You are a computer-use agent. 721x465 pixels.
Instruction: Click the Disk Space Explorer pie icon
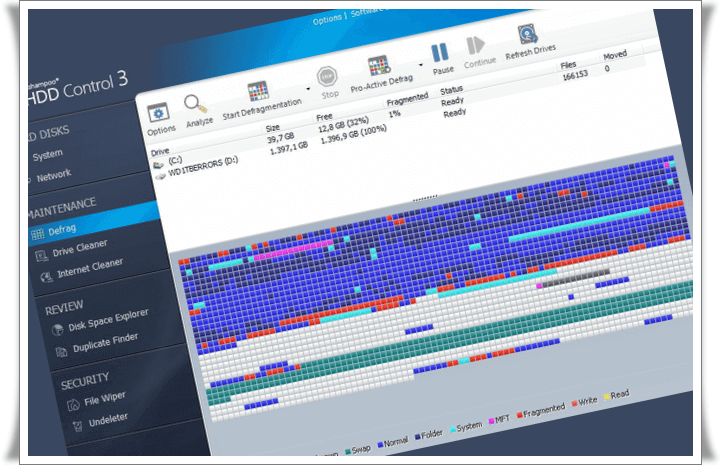[57, 330]
